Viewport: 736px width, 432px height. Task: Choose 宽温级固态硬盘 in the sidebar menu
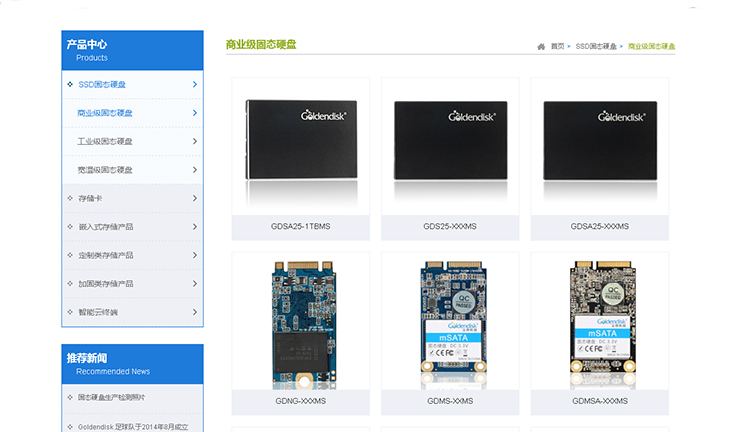pyautogui.click(x=105, y=170)
